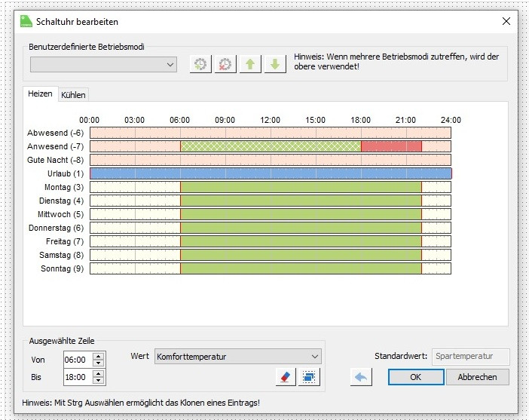
Task: Undo with the blue back arrow button
Action: tap(361, 377)
